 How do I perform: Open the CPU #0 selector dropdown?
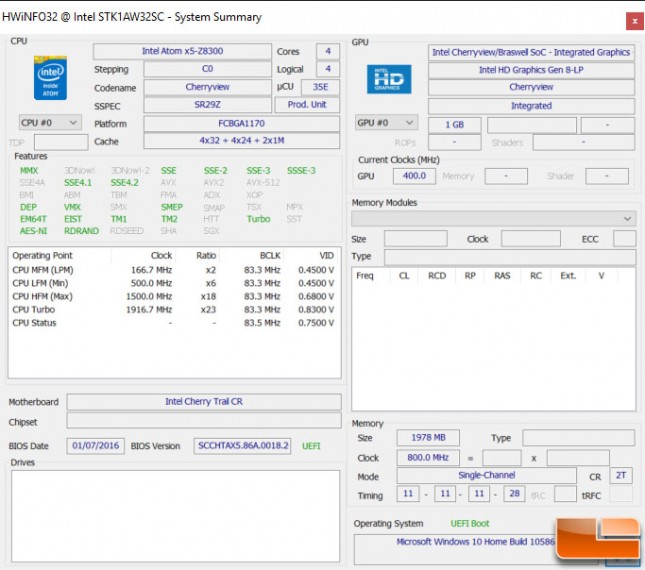(50, 123)
